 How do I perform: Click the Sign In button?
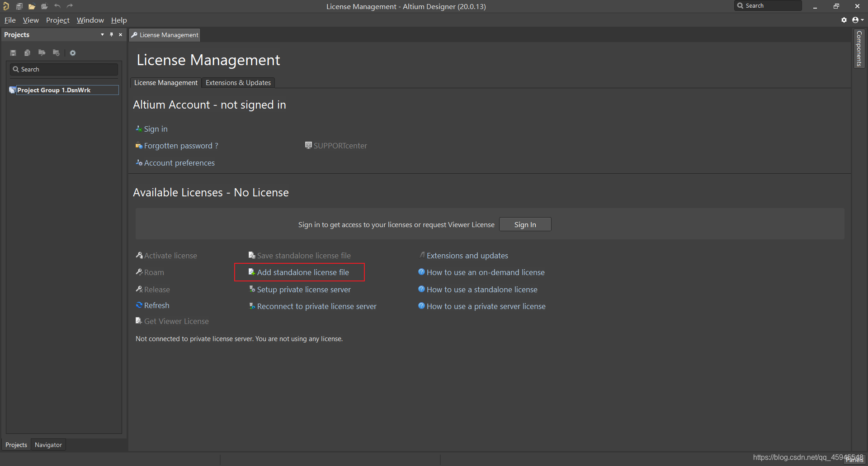pos(525,224)
